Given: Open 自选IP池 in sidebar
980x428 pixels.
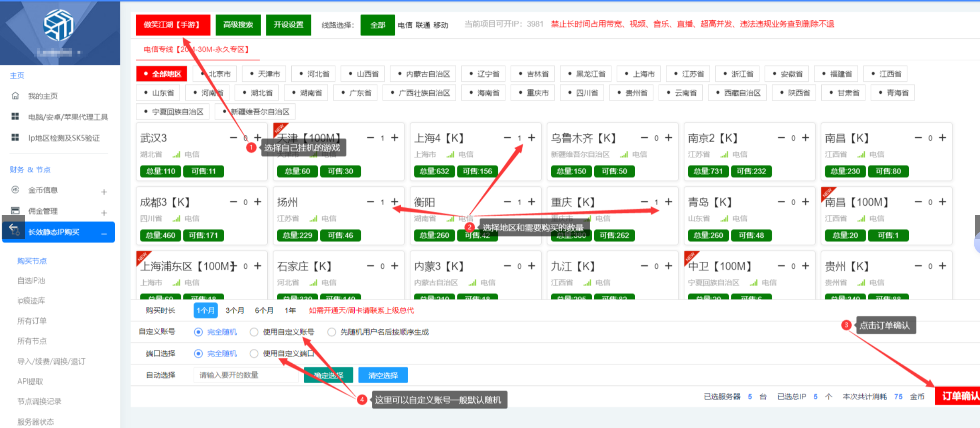Looking at the screenshot, I should pyautogui.click(x=31, y=280).
